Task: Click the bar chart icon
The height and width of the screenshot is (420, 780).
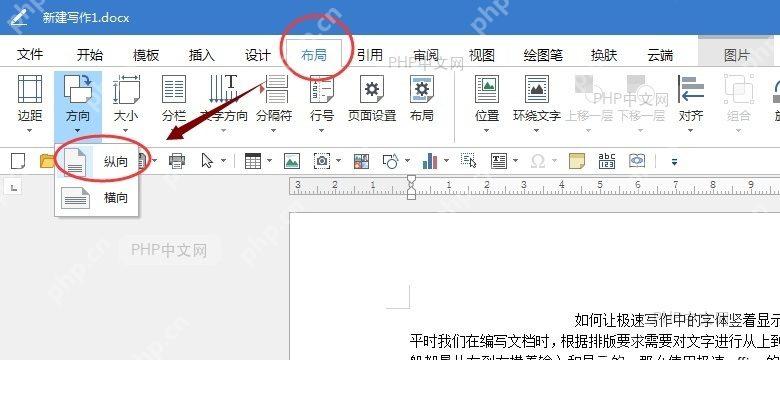Action: (429, 161)
